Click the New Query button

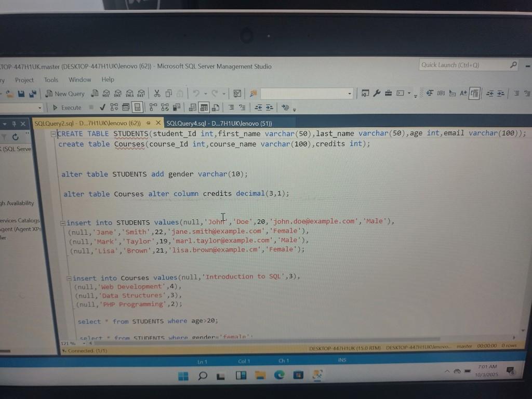coord(65,94)
